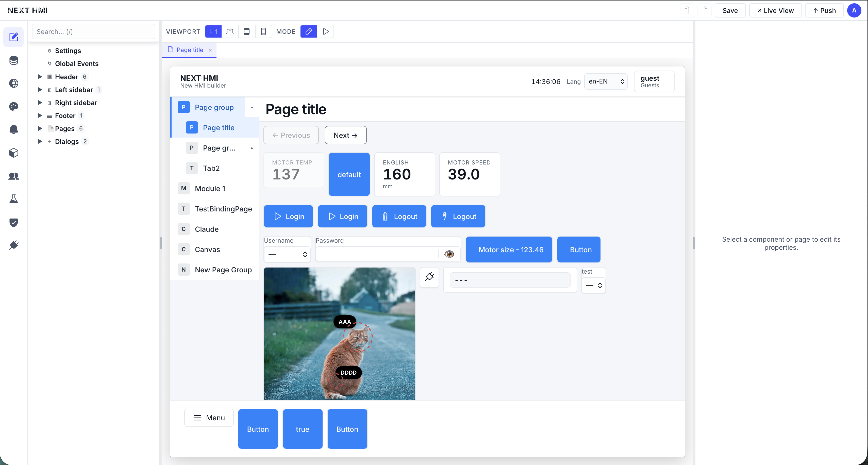Toggle password visibility eye icon
This screenshot has height=465, width=868.
[449, 254]
